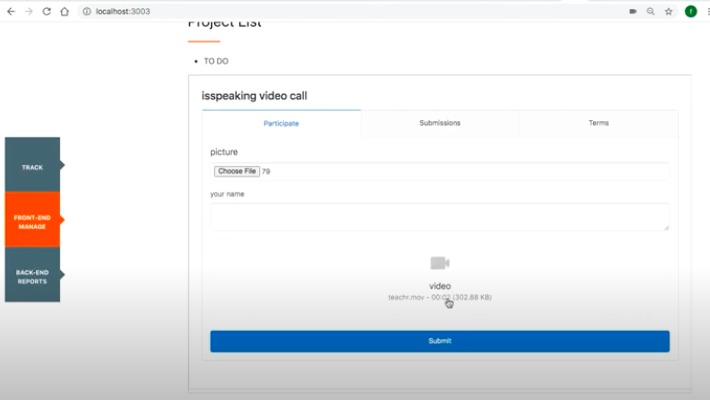Reload the page with refresh icon
Image resolution: width=710 pixels, height=400 pixels.
[x=46, y=11]
